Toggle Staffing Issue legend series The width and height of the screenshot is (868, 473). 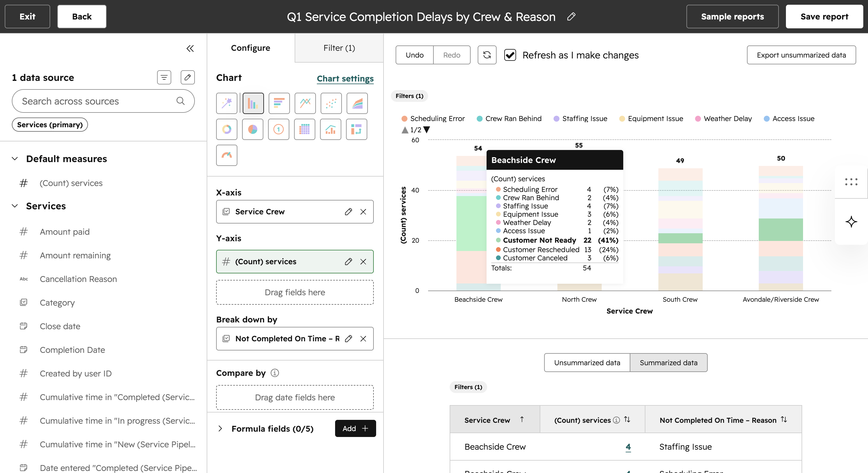coord(580,119)
